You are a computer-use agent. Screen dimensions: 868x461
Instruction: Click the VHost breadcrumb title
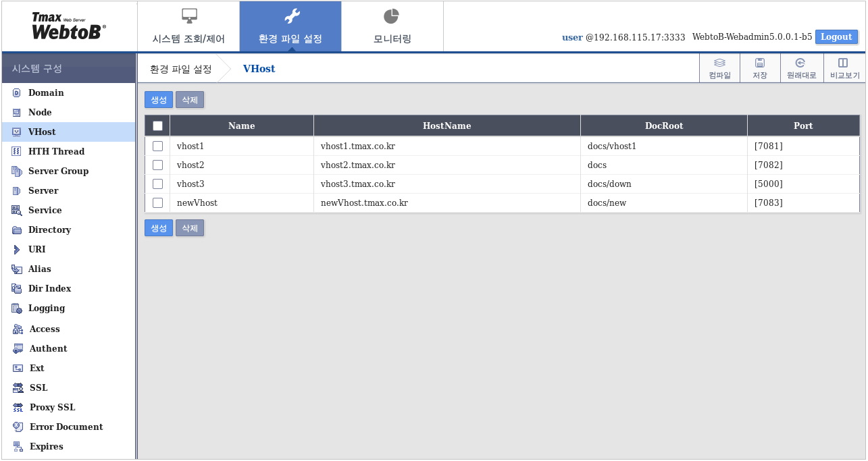tap(259, 69)
